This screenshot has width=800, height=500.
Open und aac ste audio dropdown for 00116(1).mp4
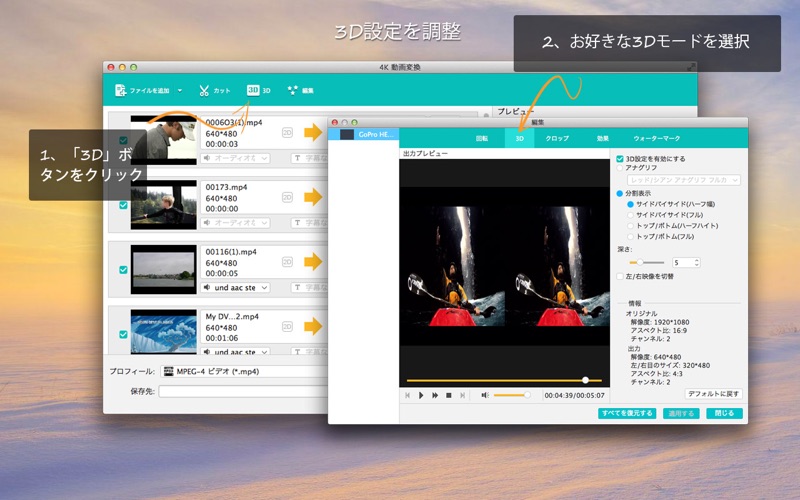click(235, 288)
